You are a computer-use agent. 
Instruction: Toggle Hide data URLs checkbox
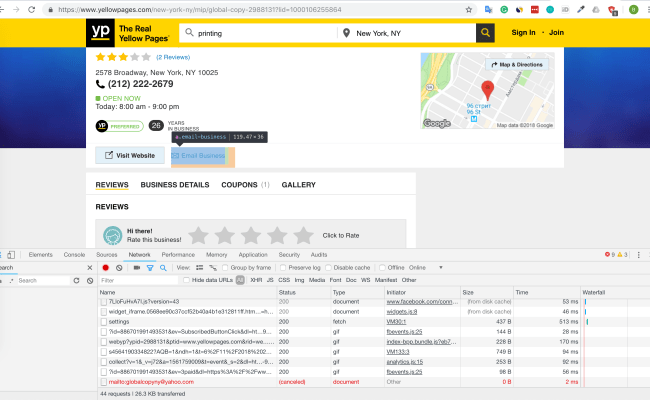(187, 280)
